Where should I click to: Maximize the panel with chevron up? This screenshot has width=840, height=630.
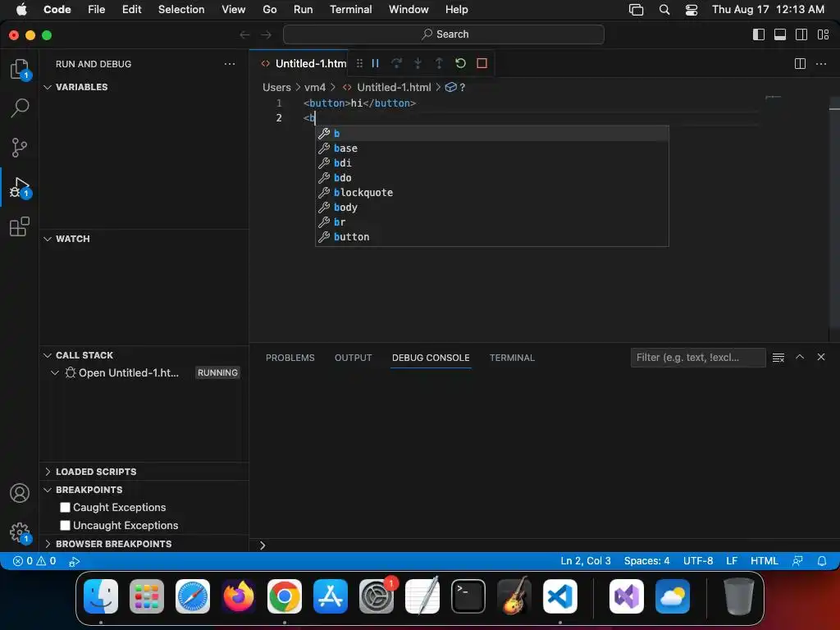click(x=800, y=357)
